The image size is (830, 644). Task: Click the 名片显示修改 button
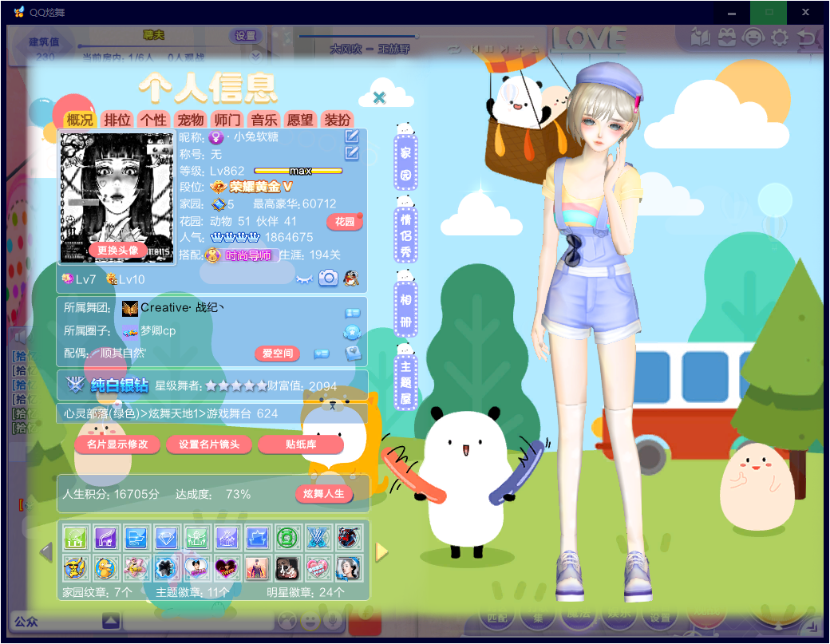point(117,444)
